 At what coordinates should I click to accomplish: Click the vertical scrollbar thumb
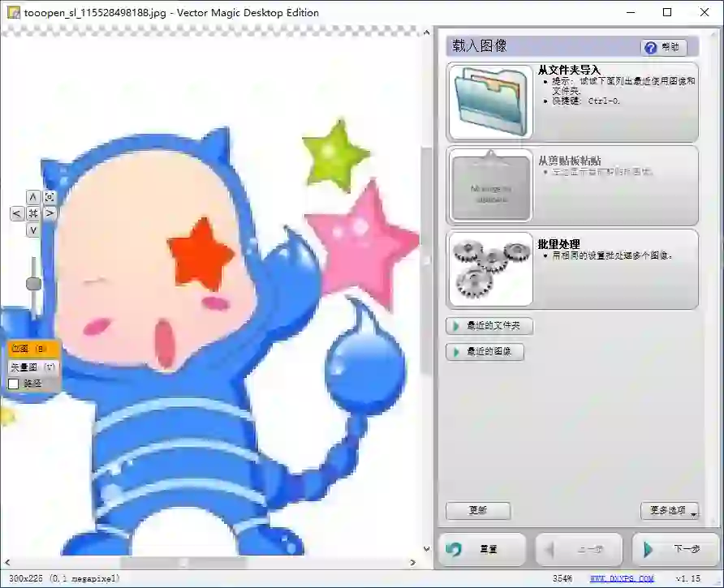(x=427, y=262)
